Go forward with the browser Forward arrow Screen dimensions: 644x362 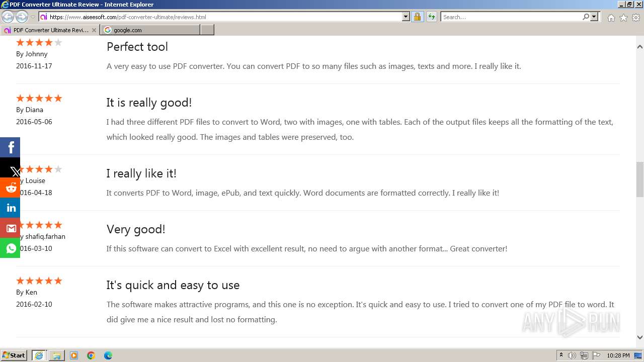[22, 17]
